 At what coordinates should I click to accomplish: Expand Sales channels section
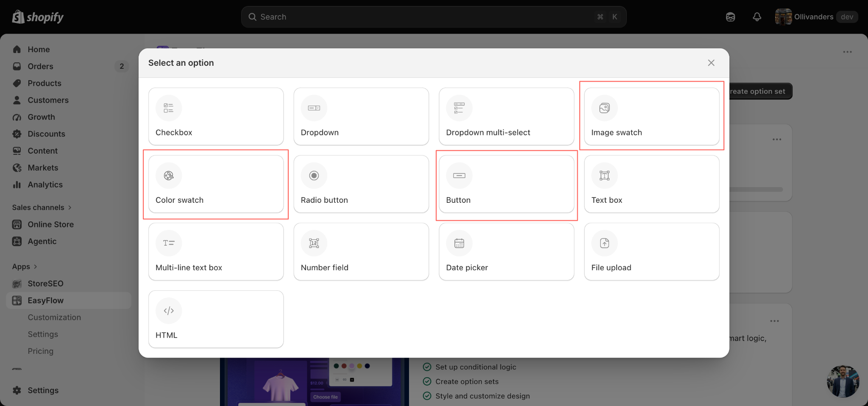click(42, 207)
